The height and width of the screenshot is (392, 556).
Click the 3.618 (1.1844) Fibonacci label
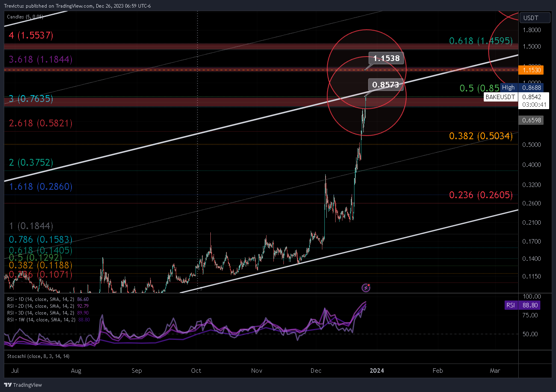click(41, 59)
